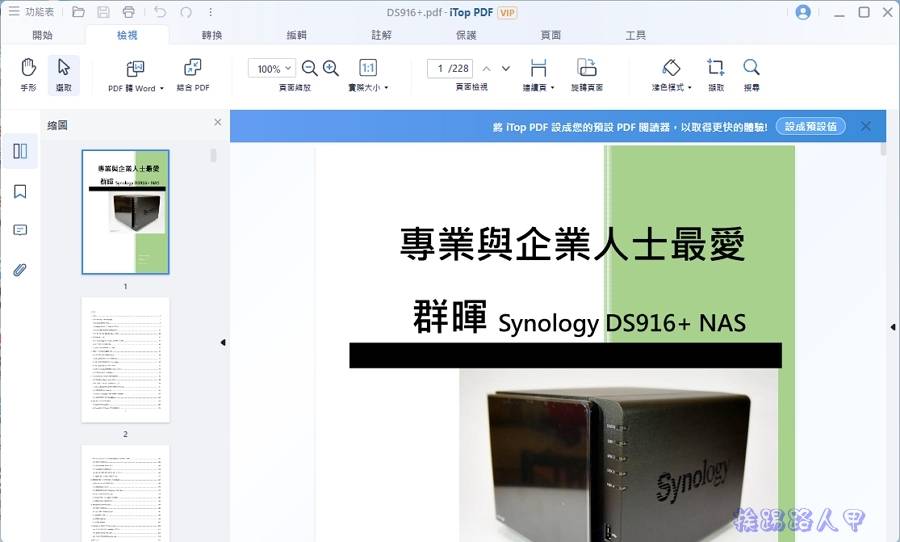Viewport: 900px width, 542px height.
Task: Select page 2 thumbnail
Action: (x=126, y=360)
